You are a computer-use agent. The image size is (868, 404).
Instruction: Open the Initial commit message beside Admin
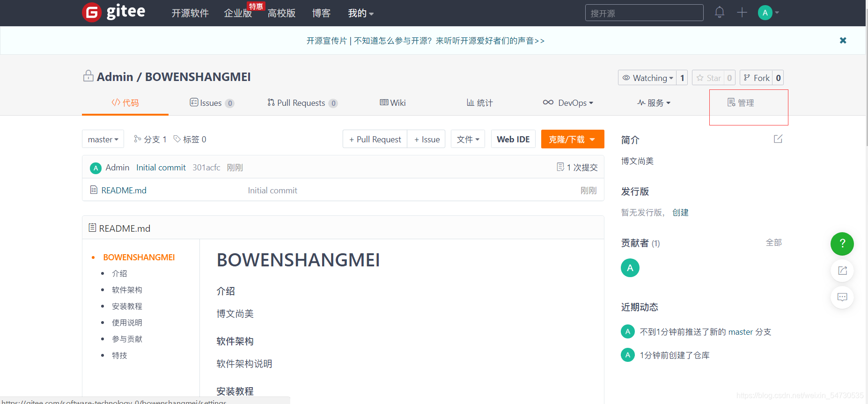coord(161,168)
